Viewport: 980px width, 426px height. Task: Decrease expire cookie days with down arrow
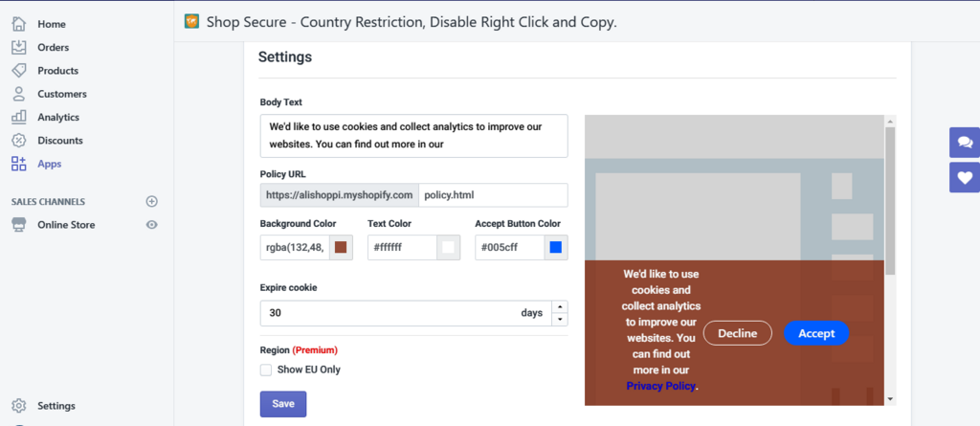[x=560, y=319]
